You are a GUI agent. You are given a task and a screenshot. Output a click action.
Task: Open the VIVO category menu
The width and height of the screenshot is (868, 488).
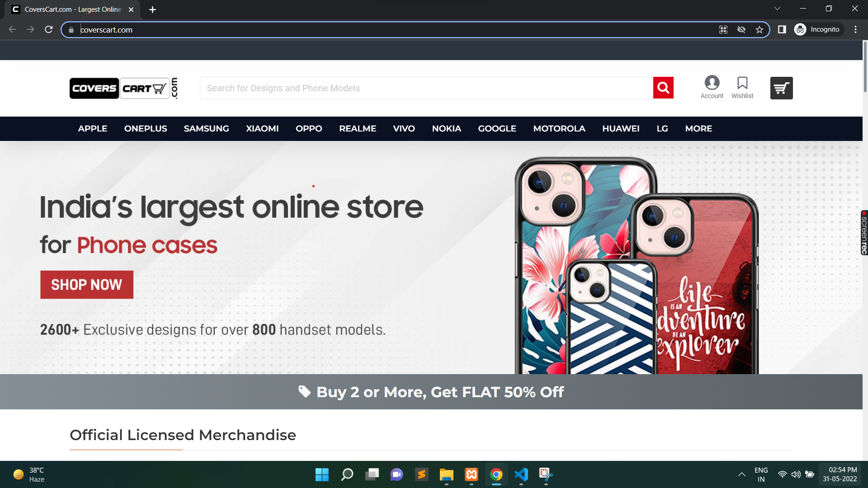tap(404, 129)
